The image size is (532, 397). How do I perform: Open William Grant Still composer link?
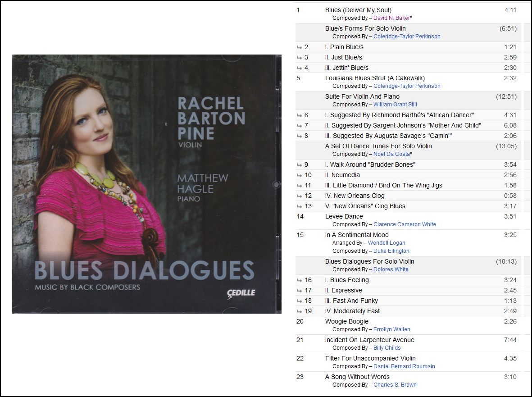pyautogui.click(x=395, y=105)
